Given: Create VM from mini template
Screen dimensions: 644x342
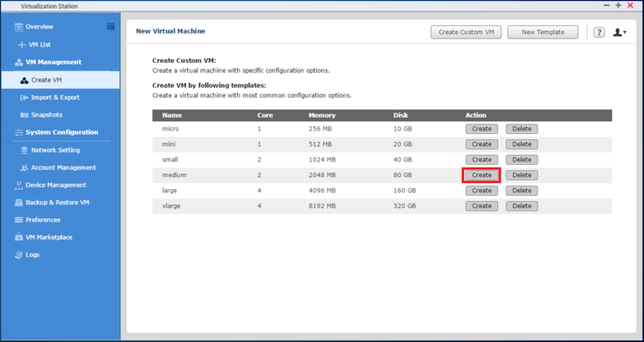Looking at the screenshot, I should (x=482, y=144).
